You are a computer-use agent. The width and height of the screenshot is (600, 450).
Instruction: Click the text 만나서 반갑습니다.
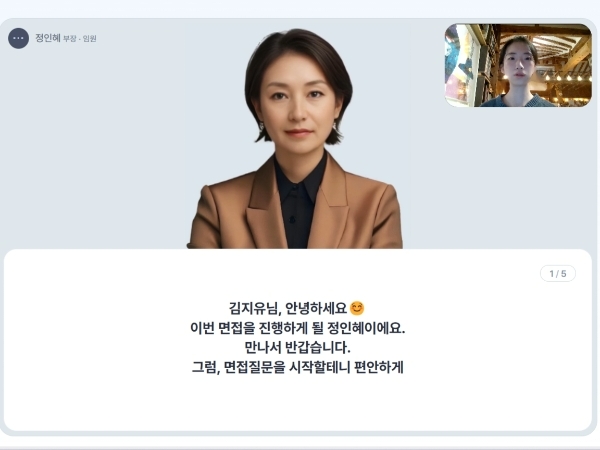[x=297, y=348]
